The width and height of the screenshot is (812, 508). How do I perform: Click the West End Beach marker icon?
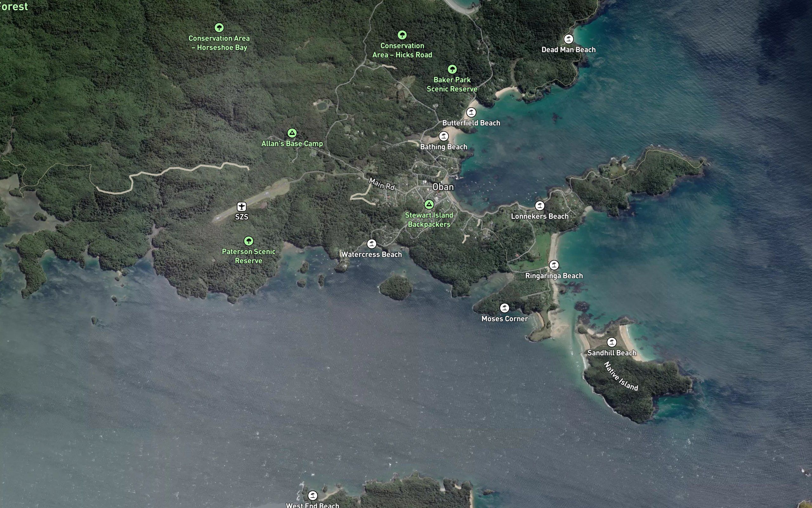pyautogui.click(x=312, y=495)
